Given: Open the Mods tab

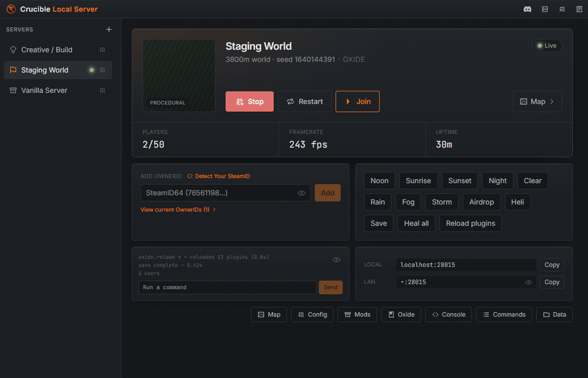Looking at the screenshot, I should pyautogui.click(x=357, y=315).
